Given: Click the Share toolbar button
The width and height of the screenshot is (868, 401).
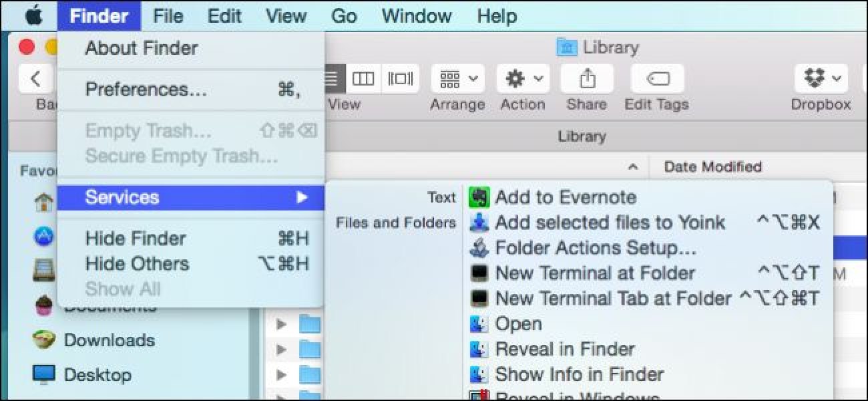Looking at the screenshot, I should tap(587, 79).
